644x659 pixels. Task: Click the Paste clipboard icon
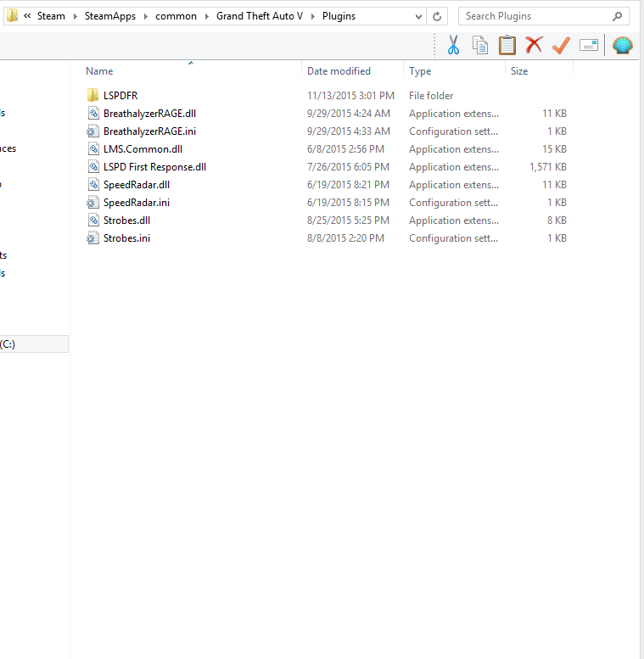507,45
